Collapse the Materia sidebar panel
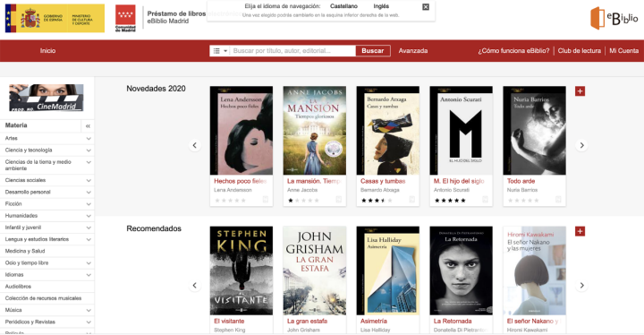644x335 pixels. click(88, 126)
